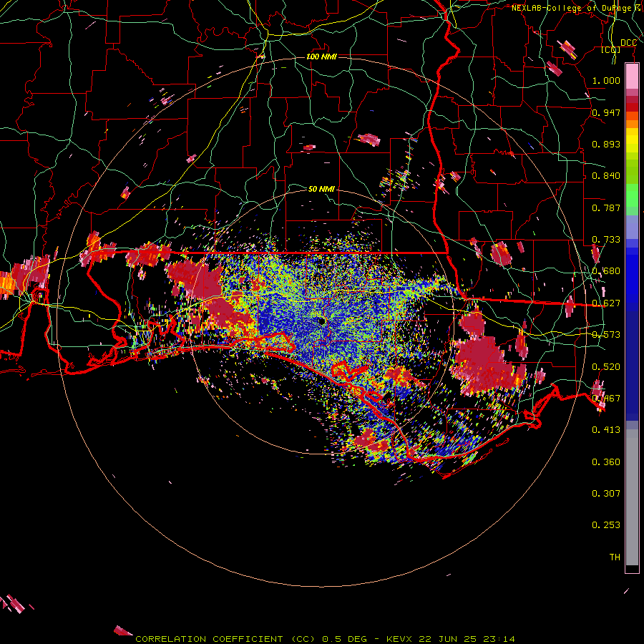Select the 0.840 scale label
This screenshot has height=644, width=644.
(606, 176)
